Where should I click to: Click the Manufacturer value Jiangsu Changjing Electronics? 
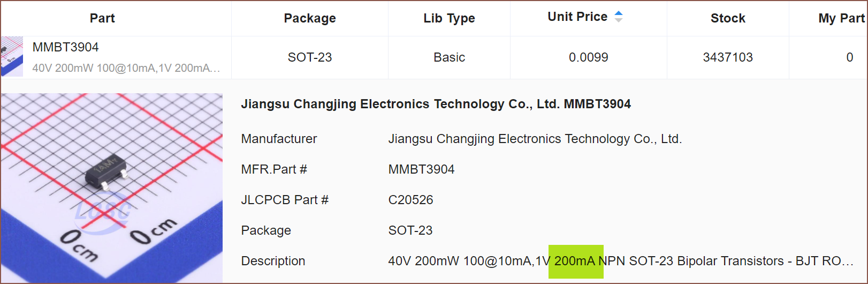pyautogui.click(x=535, y=139)
